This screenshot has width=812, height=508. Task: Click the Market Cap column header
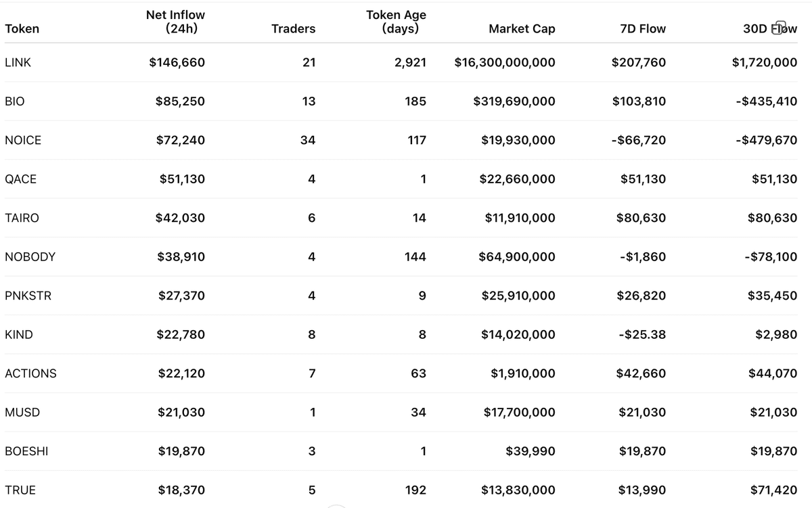coord(521,28)
